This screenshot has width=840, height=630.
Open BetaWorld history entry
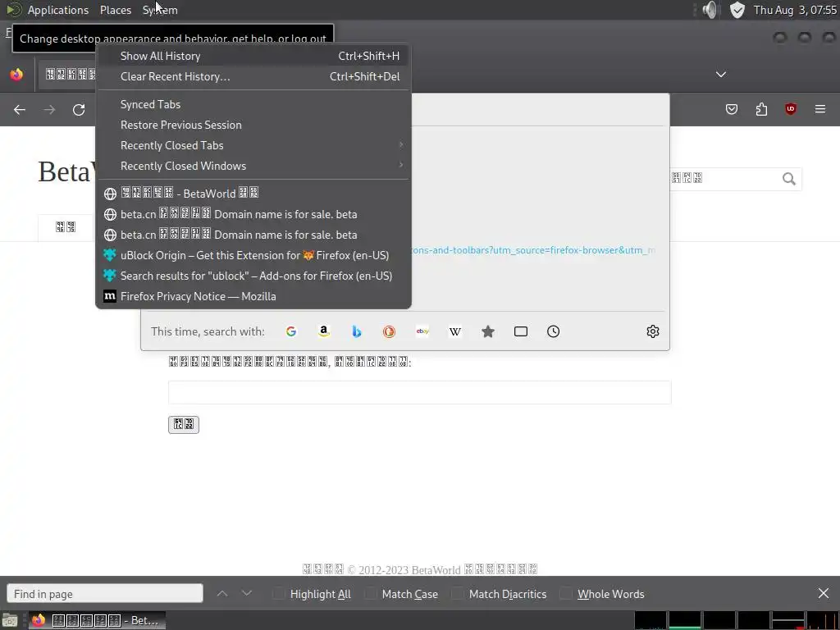point(253,194)
